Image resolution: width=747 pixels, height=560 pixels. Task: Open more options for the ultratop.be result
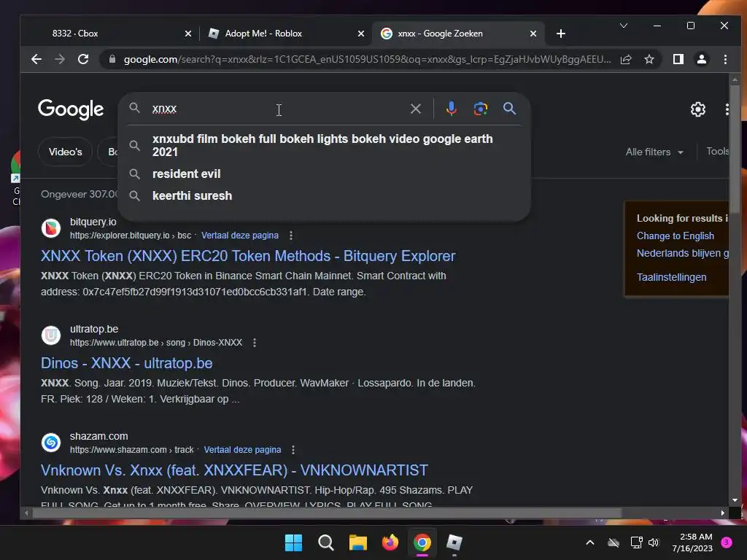pyautogui.click(x=255, y=343)
